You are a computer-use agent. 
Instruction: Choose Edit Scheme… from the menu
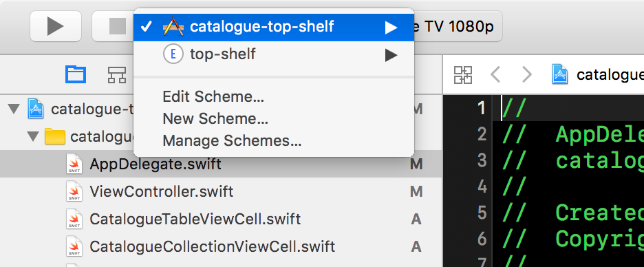[x=213, y=97]
